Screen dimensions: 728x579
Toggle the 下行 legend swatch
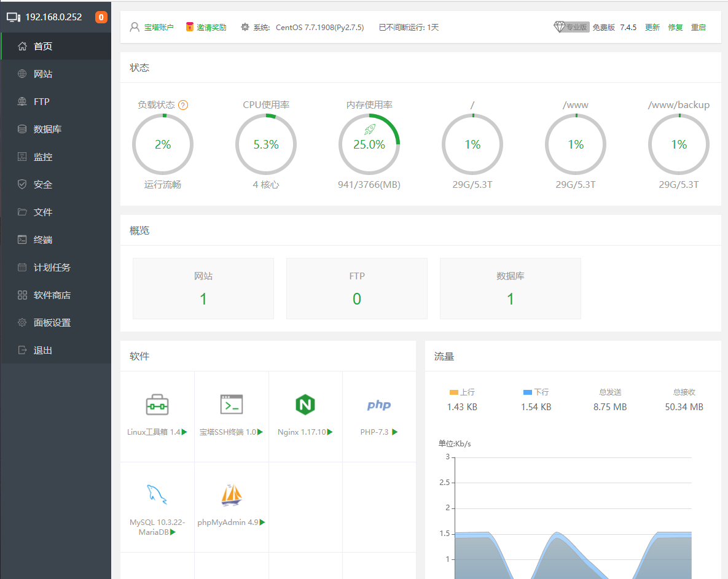pyautogui.click(x=528, y=392)
